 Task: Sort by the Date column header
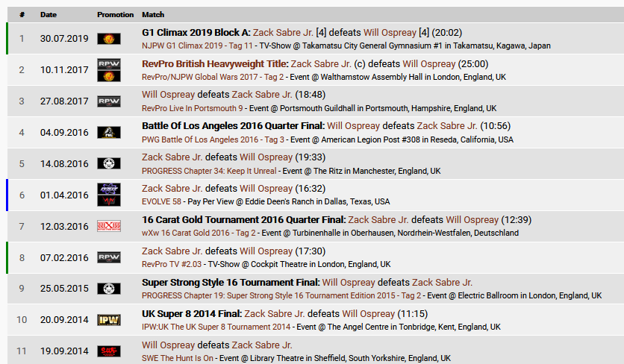coord(48,14)
